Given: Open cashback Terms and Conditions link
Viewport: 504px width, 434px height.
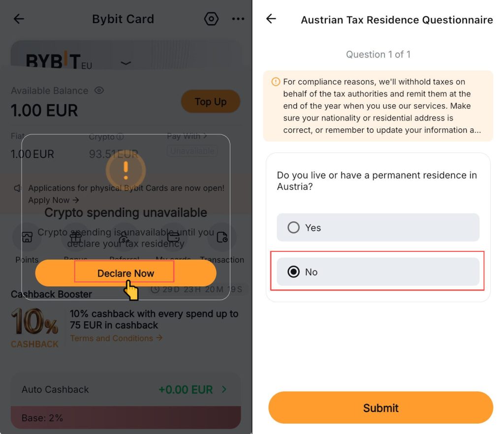Looking at the screenshot, I should click(116, 339).
